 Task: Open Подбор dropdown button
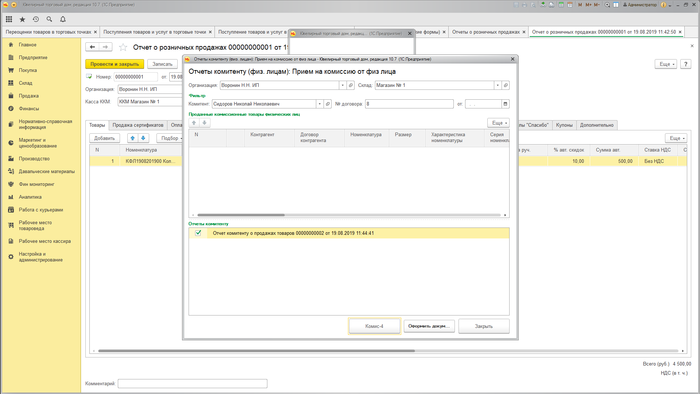(171, 138)
